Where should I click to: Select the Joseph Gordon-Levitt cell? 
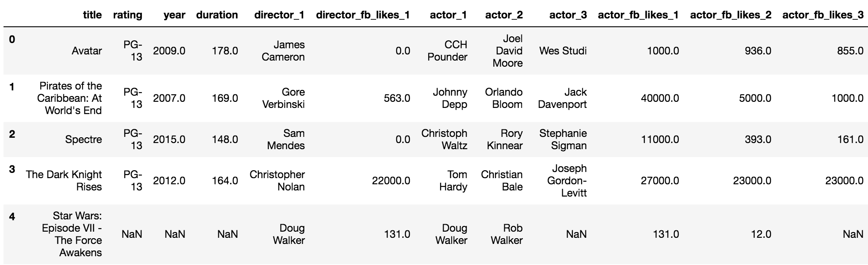(567, 181)
